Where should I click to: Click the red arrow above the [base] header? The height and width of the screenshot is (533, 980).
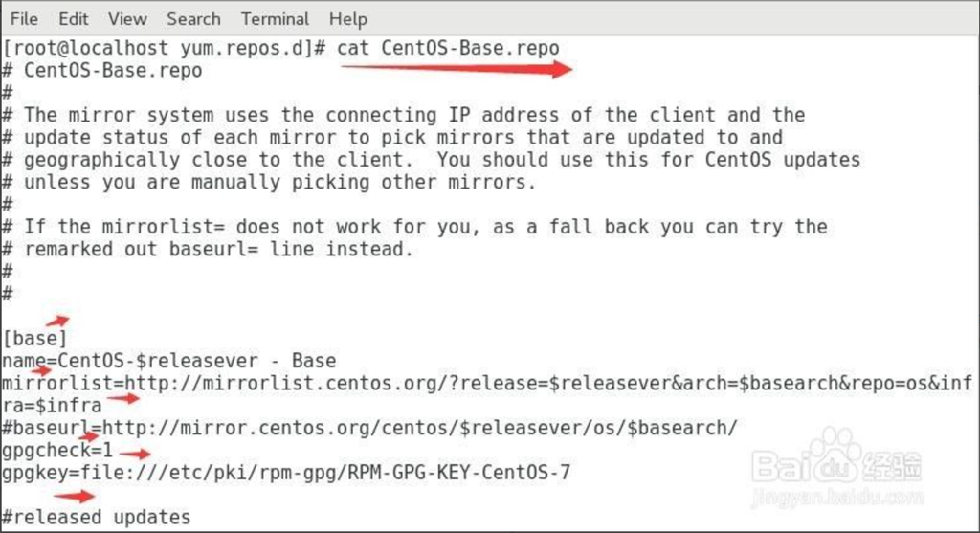[x=57, y=322]
